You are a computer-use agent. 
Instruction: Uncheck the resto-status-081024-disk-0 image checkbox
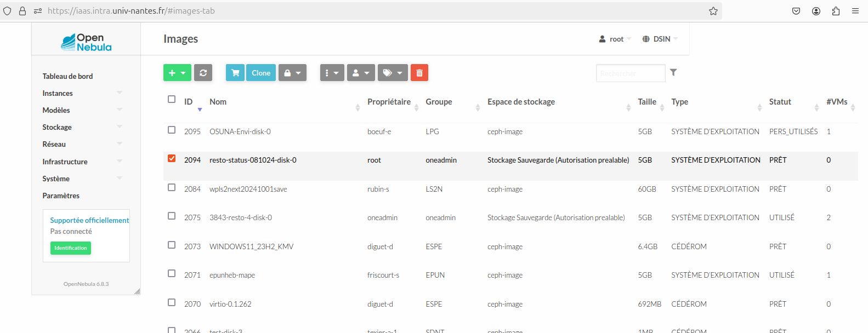(x=172, y=159)
